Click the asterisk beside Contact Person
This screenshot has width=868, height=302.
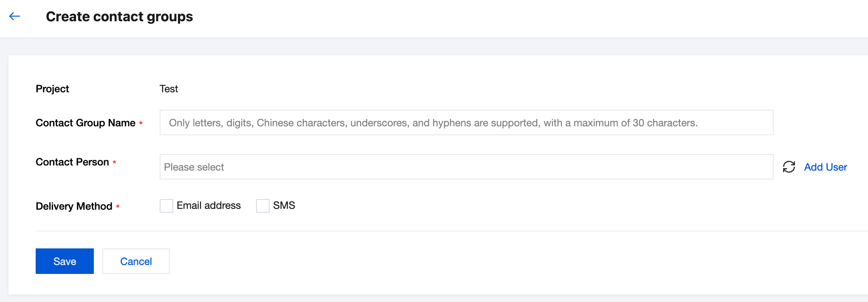114,162
